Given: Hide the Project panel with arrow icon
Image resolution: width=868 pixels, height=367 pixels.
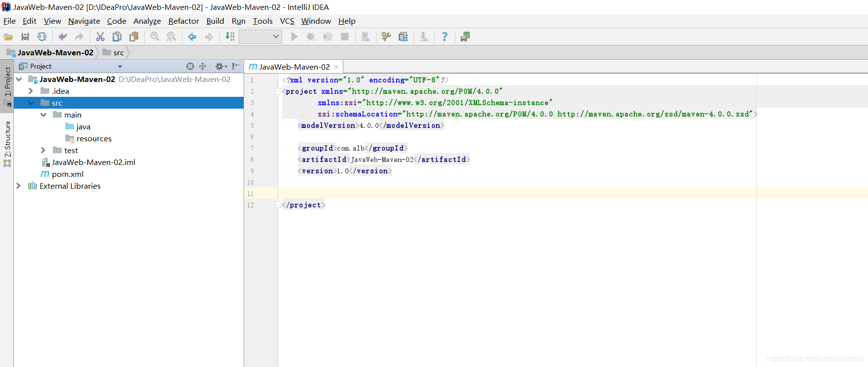Looking at the screenshot, I should coord(236,66).
